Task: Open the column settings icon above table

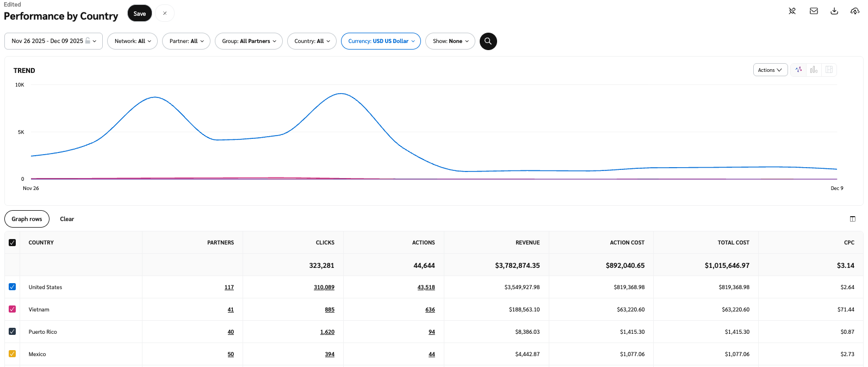Action: coord(852,219)
